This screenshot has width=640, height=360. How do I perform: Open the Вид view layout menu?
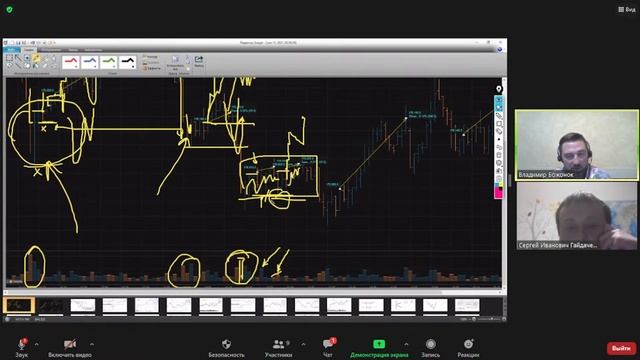pyautogui.click(x=627, y=9)
